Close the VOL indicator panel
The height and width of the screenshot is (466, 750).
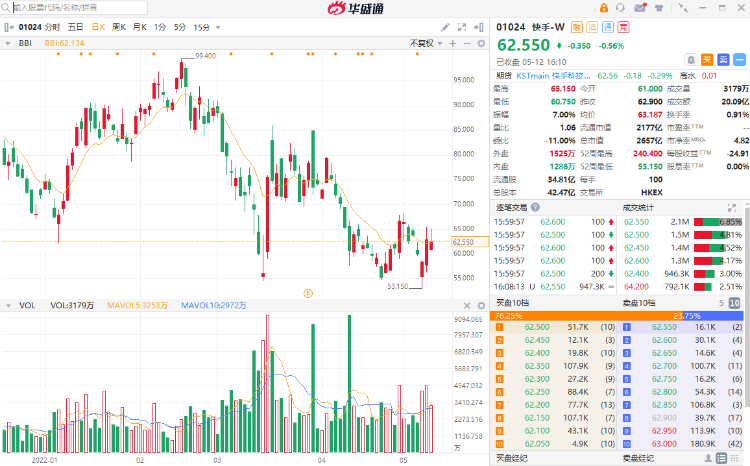pos(467,305)
